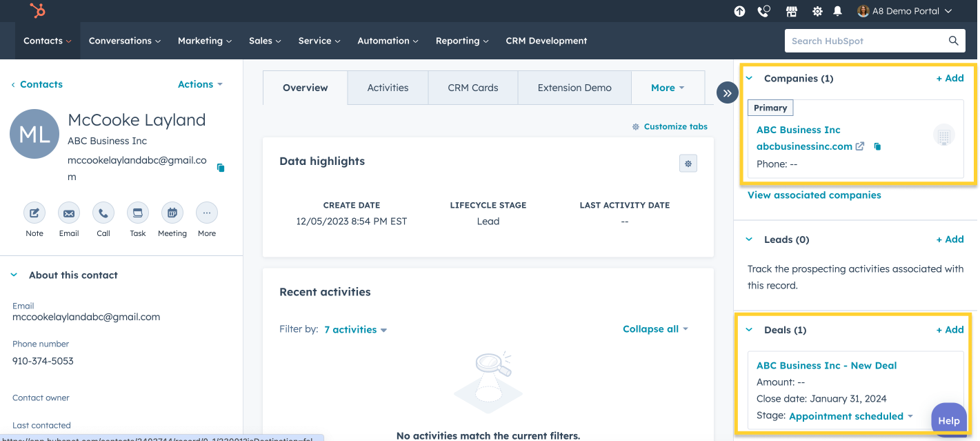The image size is (980, 441).
Task: Create a Task using the Task icon
Action: pyautogui.click(x=137, y=213)
